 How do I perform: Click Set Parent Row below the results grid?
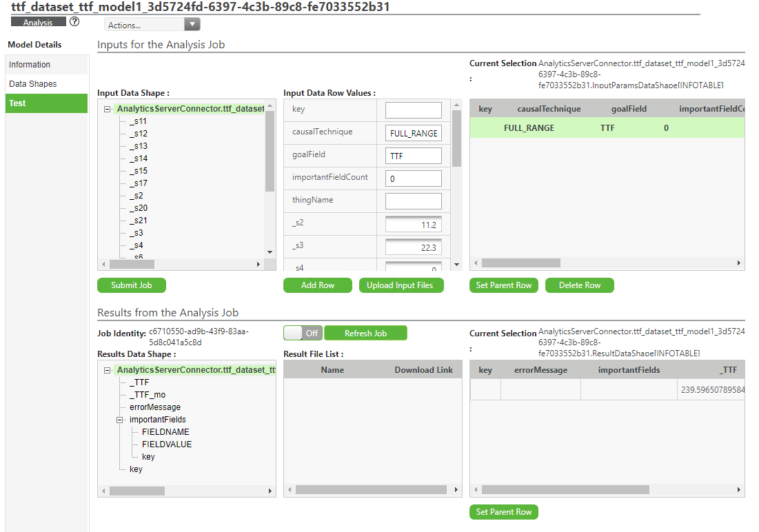[503, 512]
